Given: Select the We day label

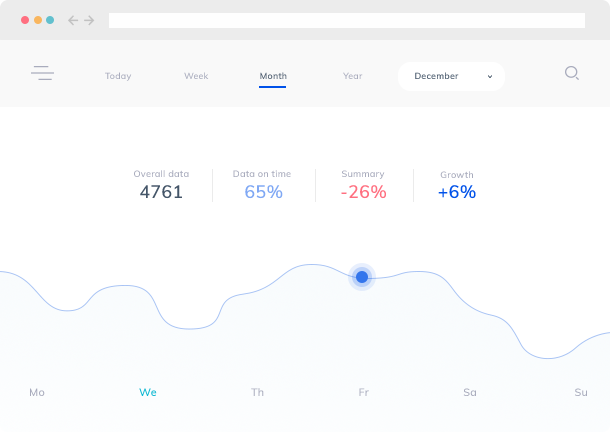Looking at the screenshot, I should point(148,392).
